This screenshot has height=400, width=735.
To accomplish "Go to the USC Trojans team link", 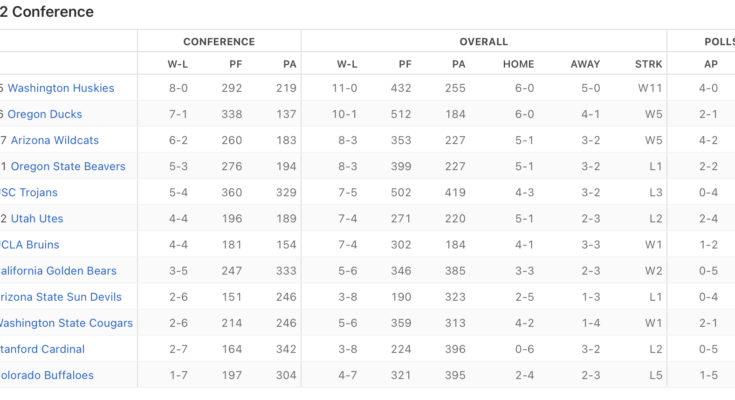I will pyautogui.click(x=29, y=192).
